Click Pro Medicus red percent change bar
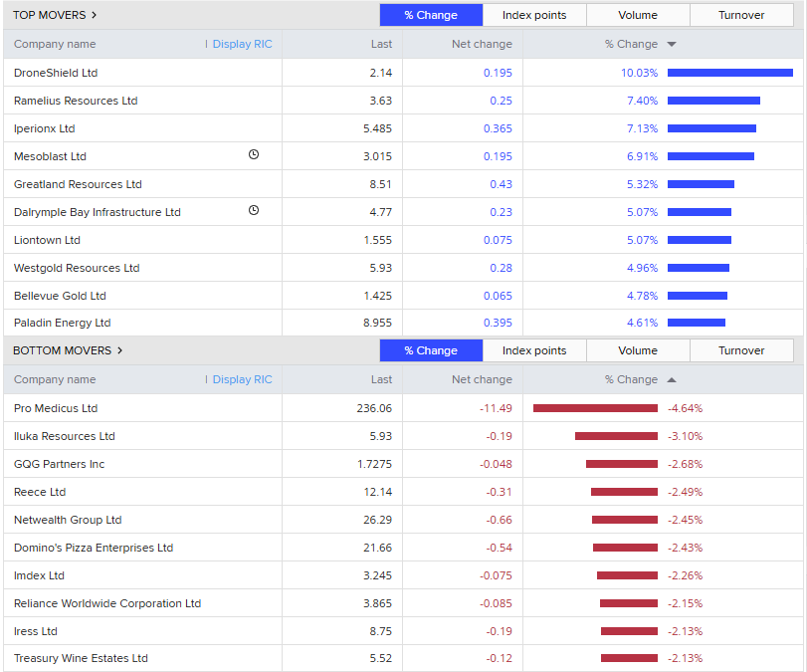Viewport: 807px width, 672px height. tap(595, 408)
